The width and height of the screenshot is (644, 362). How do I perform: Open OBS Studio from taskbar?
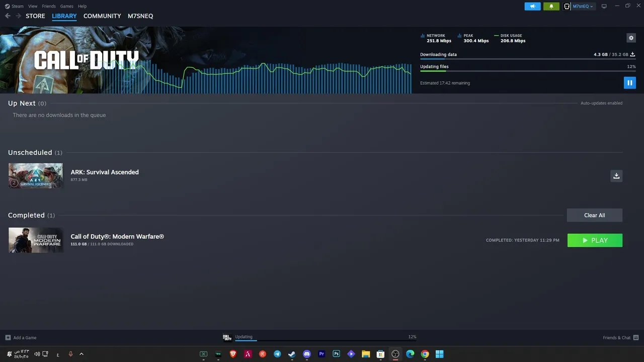click(395, 354)
